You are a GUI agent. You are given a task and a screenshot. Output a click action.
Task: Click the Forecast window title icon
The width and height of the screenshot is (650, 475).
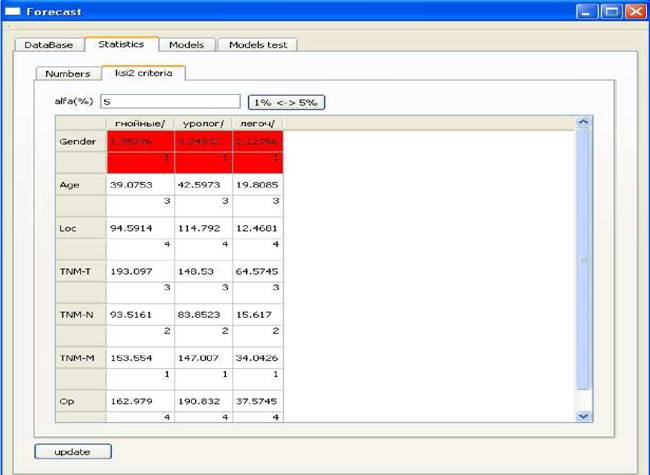(x=12, y=11)
